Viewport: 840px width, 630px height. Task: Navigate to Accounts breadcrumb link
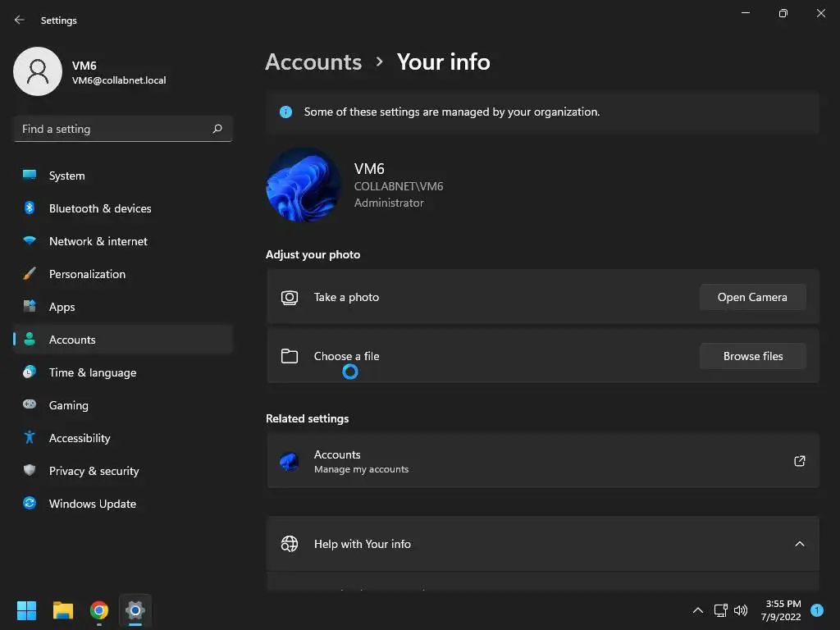[x=313, y=62]
